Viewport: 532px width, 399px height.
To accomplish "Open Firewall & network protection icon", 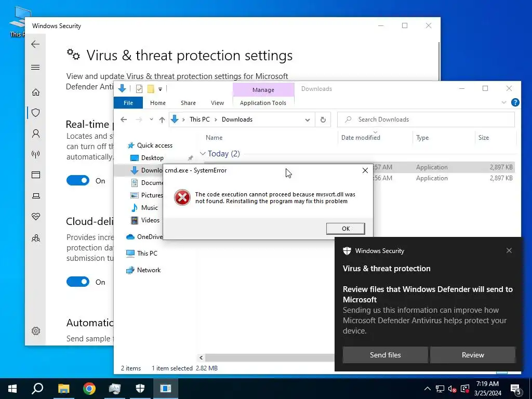I will pyautogui.click(x=36, y=154).
